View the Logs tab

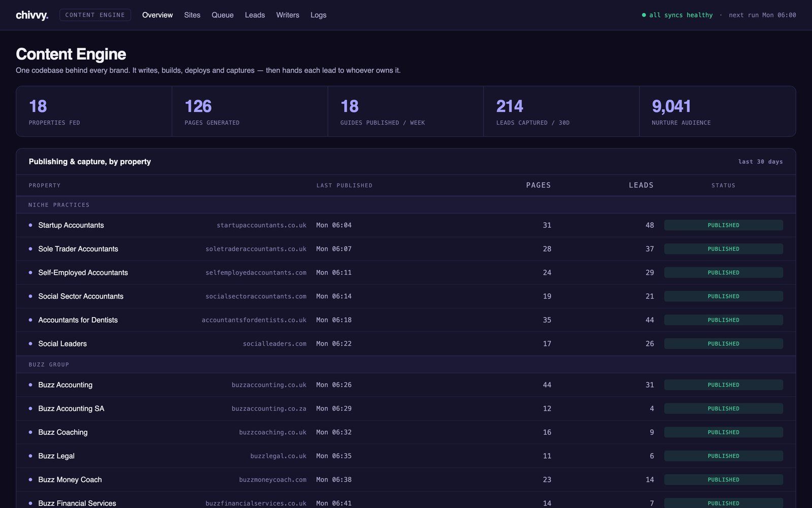point(319,15)
